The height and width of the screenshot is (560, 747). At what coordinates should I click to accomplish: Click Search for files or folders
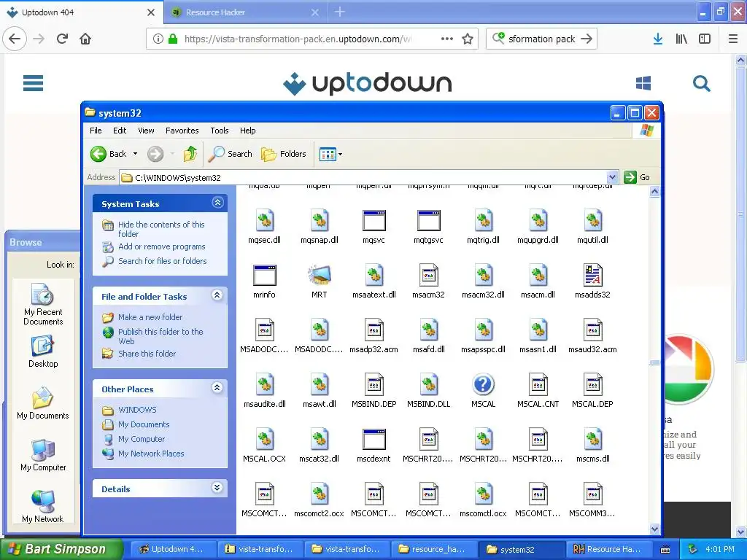point(163,261)
